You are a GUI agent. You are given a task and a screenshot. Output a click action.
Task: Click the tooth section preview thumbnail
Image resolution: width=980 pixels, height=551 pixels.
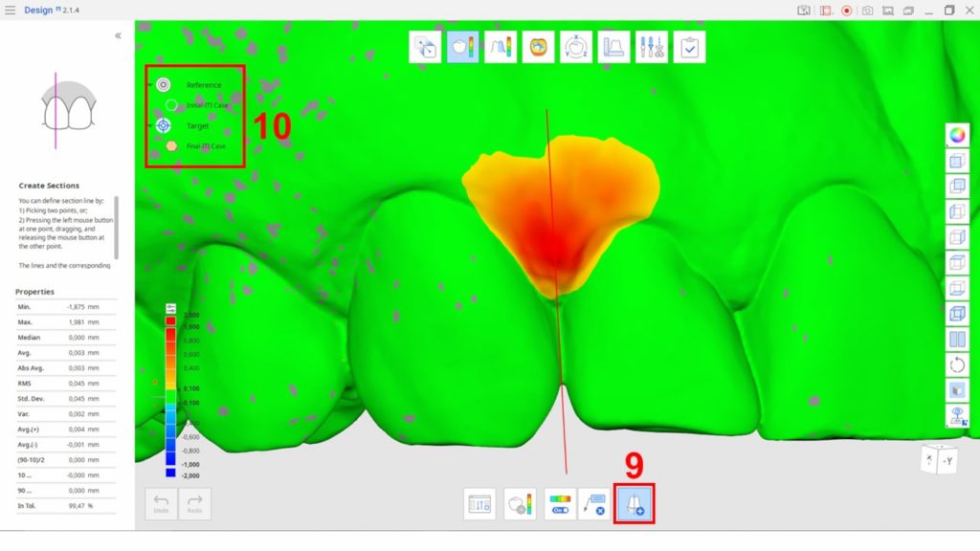pos(68,109)
